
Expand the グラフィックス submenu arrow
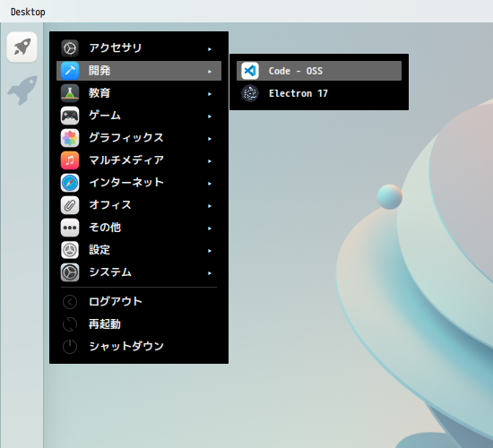coord(210,139)
